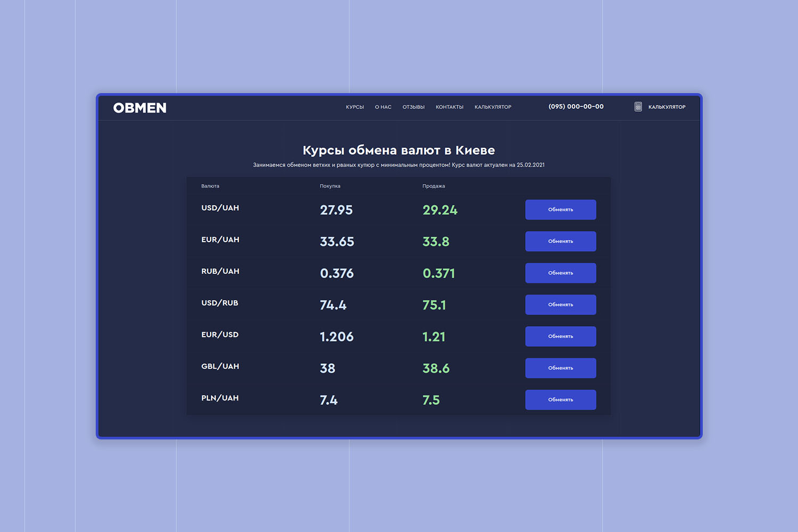Click the calculator icon in the header
798x532 pixels.
[638, 107]
